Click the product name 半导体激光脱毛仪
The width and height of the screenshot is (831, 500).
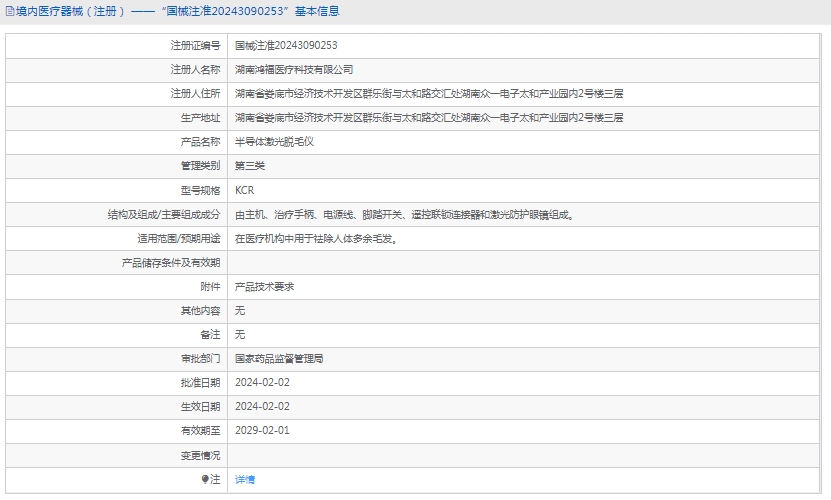point(274,142)
